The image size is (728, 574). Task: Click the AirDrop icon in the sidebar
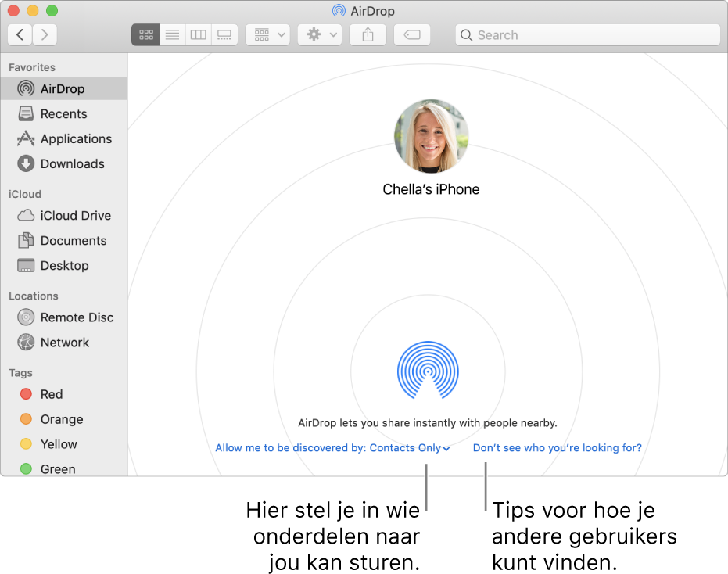tap(26, 88)
